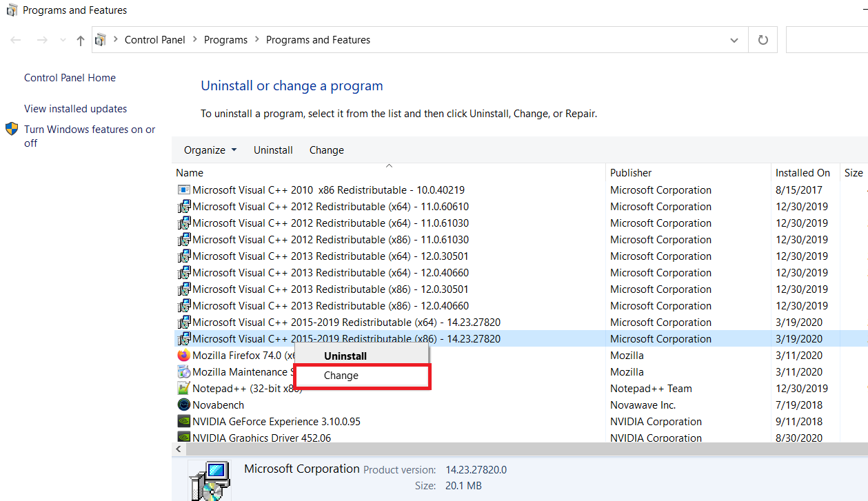Viewport: 868px width, 501px height.
Task: Click icon of Visual C++ 2013 (x86) 12.0.40660
Action: (x=183, y=306)
